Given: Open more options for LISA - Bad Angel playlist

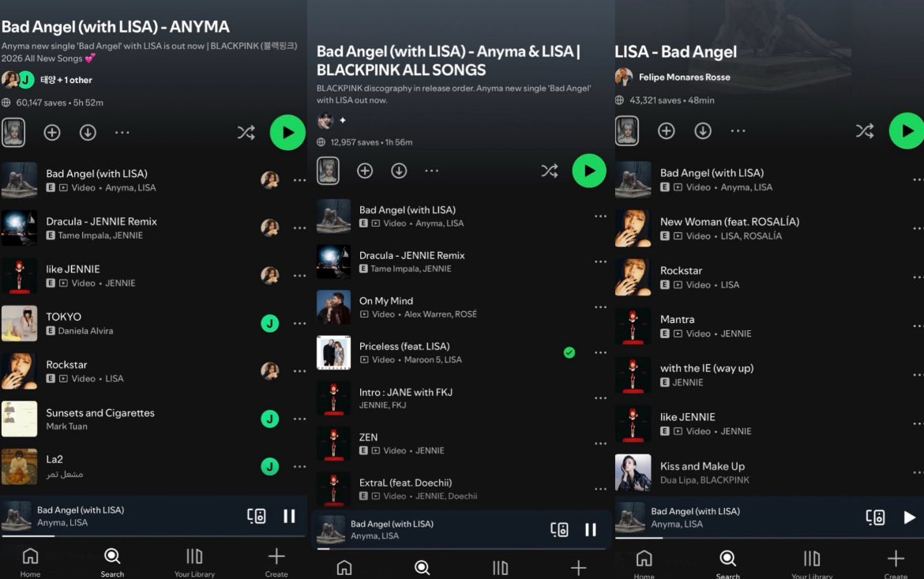Looking at the screenshot, I should 738,131.
